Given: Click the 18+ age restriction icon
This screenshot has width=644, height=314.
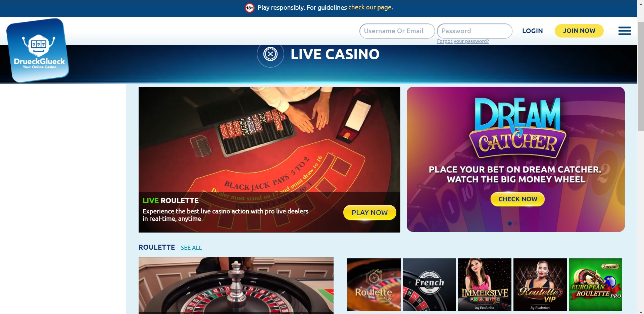Looking at the screenshot, I should [249, 8].
